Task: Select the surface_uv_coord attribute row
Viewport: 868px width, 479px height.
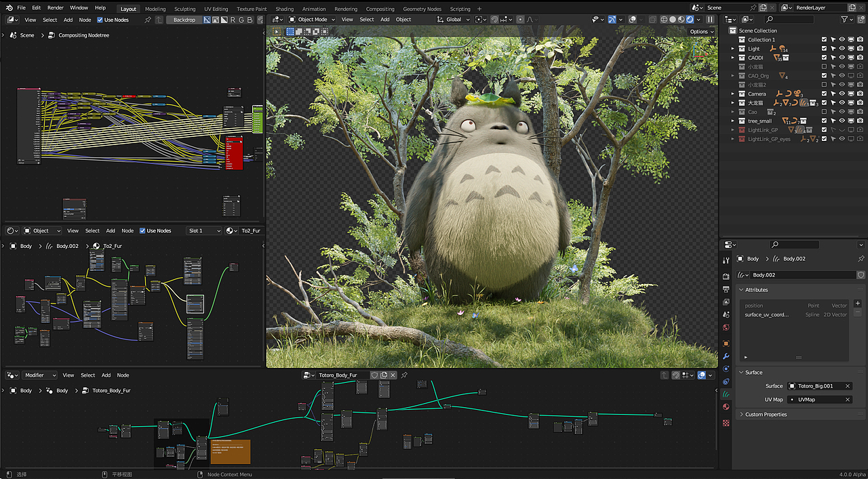Action: 795,314
